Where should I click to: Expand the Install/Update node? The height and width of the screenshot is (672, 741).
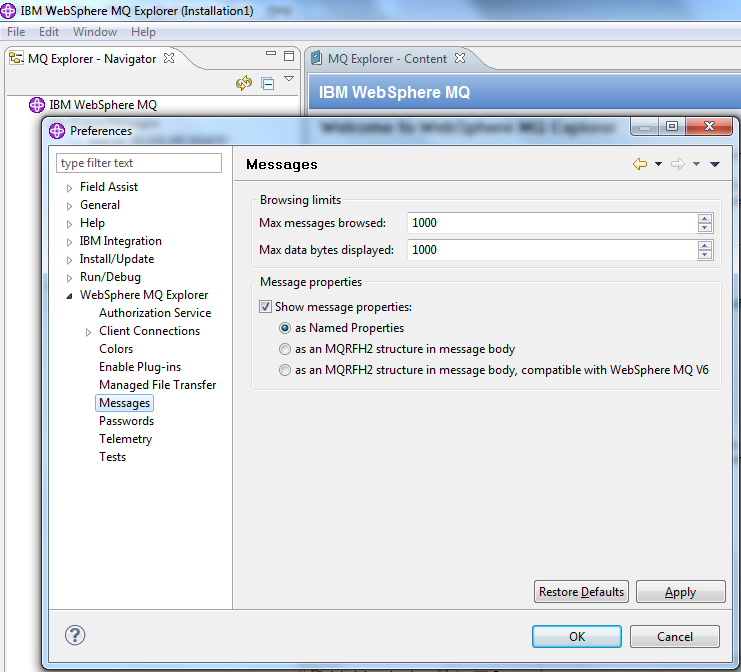(x=69, y=260)
